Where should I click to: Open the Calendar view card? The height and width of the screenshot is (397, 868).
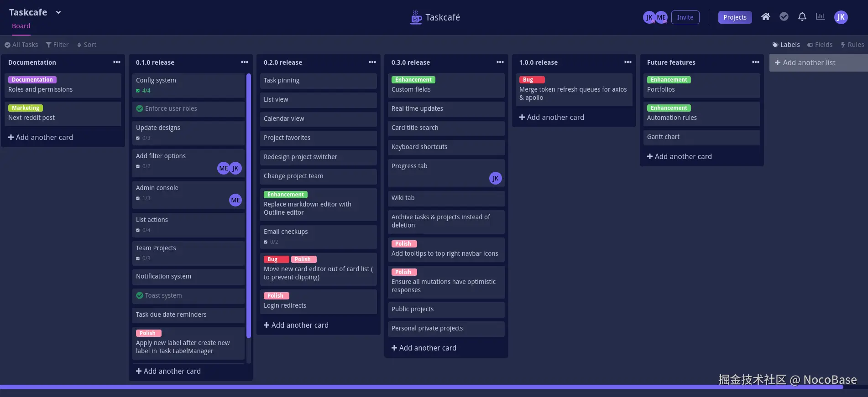click(319, 119)
